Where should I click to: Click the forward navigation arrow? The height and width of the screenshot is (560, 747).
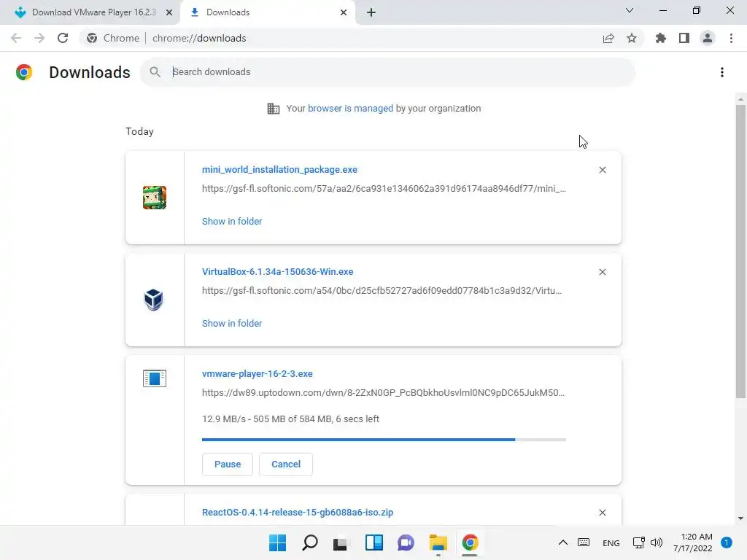[x=39, y=38]
